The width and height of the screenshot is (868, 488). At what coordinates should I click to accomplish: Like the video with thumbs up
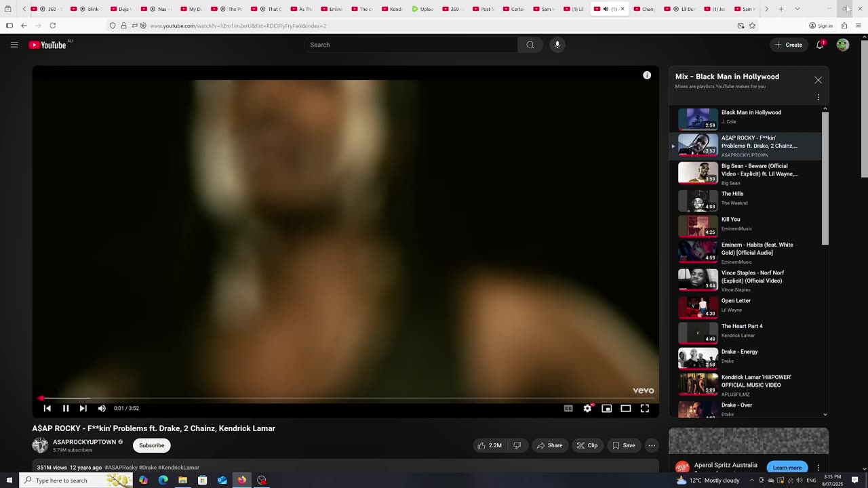point(490,445)
